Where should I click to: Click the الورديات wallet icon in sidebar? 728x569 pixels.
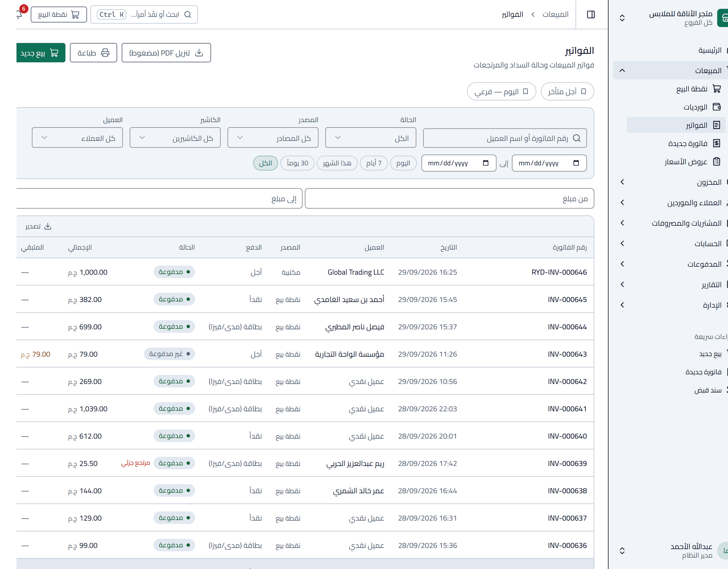pyautogui.click(x=717, y=107)
